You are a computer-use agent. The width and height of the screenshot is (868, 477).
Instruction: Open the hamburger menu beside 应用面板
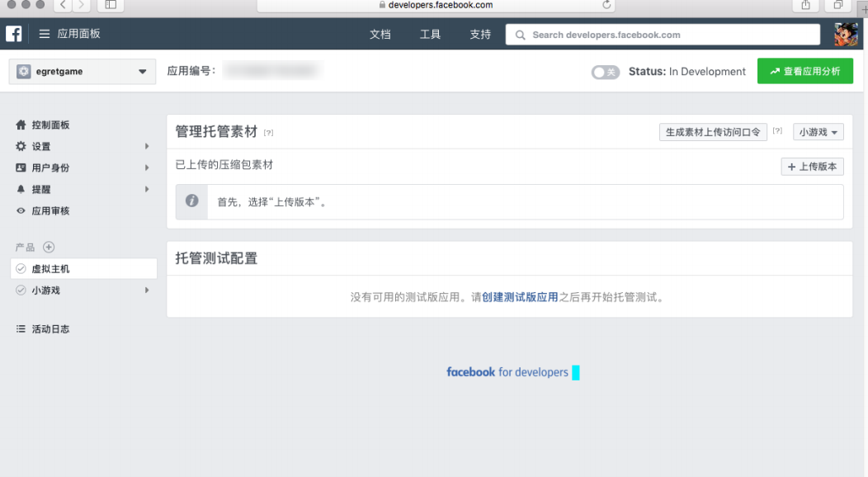pyautogui.click(x=45, y=34)
